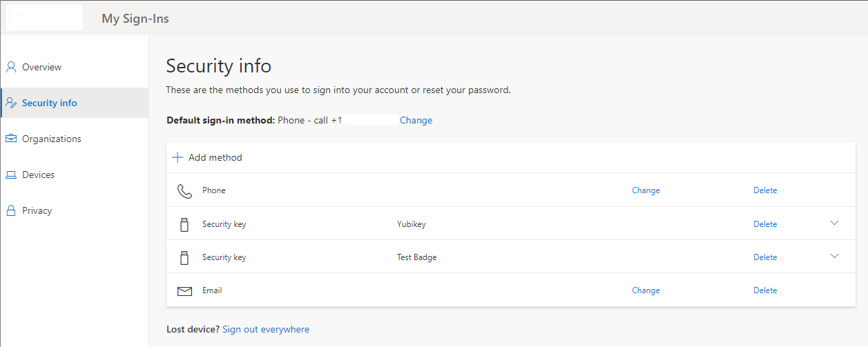Click the plus icon for Add method
Screen dimensions: 868x347
pos(177,157)
